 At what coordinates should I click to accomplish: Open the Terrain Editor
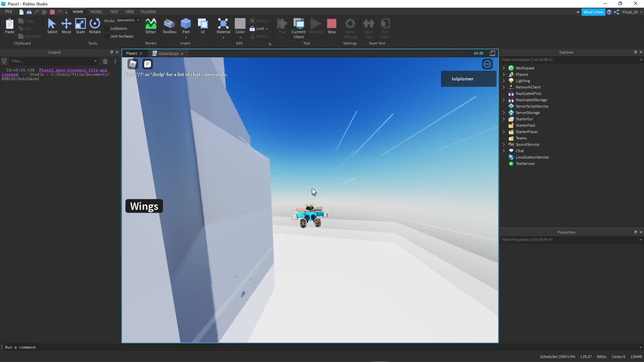[x=151, y=26]
